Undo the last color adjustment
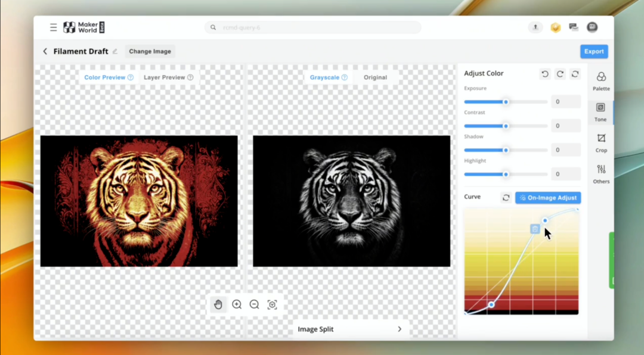Viewport: 644px width, 355px height. [544, 74]
